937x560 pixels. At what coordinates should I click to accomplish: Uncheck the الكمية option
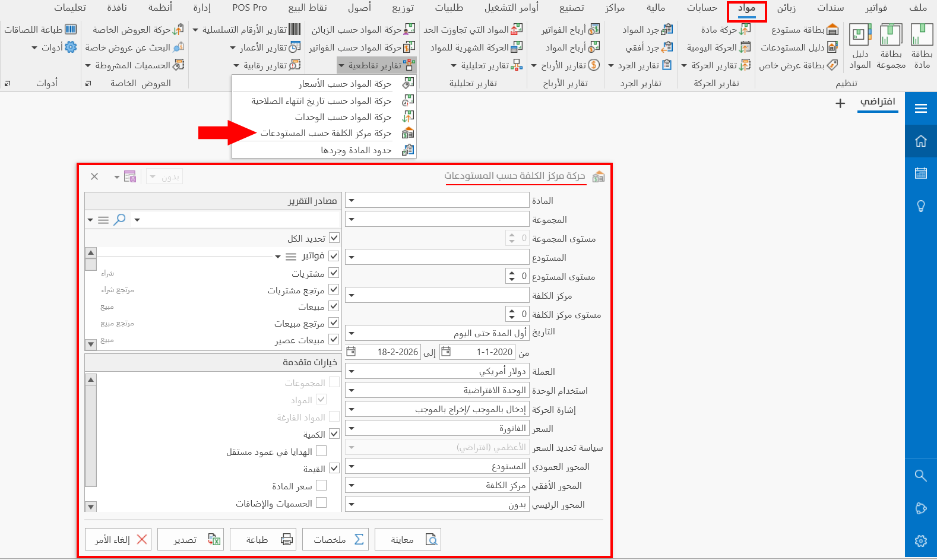tap(334, 434)
